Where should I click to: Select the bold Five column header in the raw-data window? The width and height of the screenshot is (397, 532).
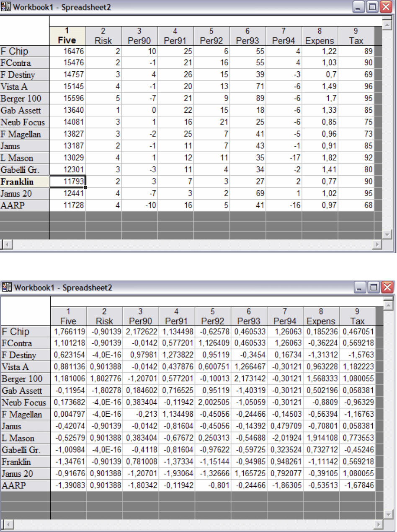pyautogui.click(x=67, y=36)
